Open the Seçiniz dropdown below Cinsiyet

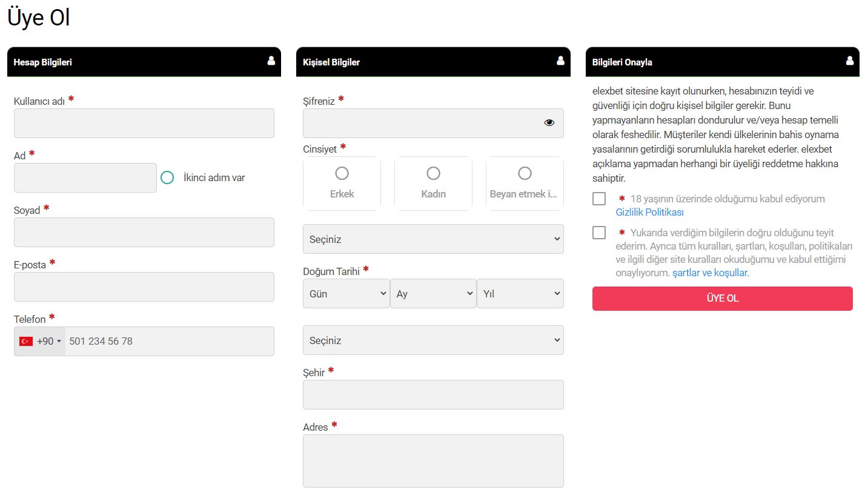(x=433, y=239)
